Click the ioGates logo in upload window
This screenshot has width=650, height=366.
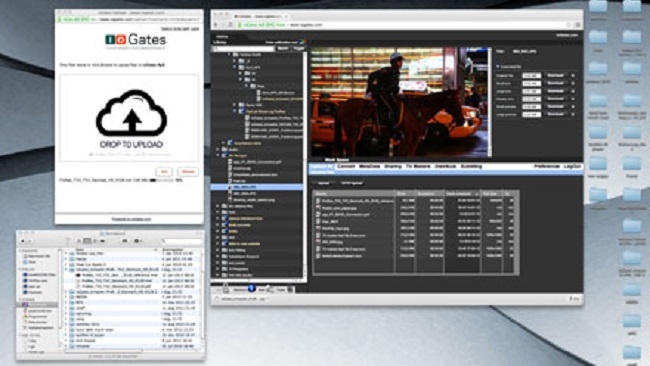click(x=136, y=40)
